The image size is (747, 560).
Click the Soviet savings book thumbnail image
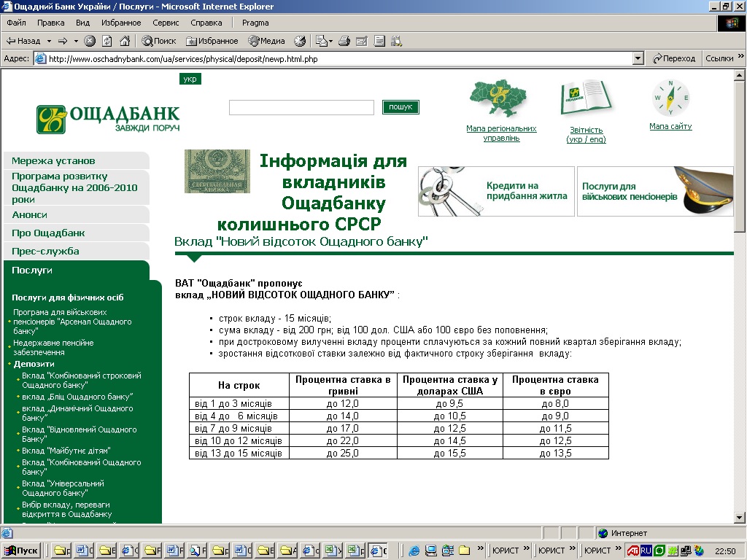coord(217,171)
